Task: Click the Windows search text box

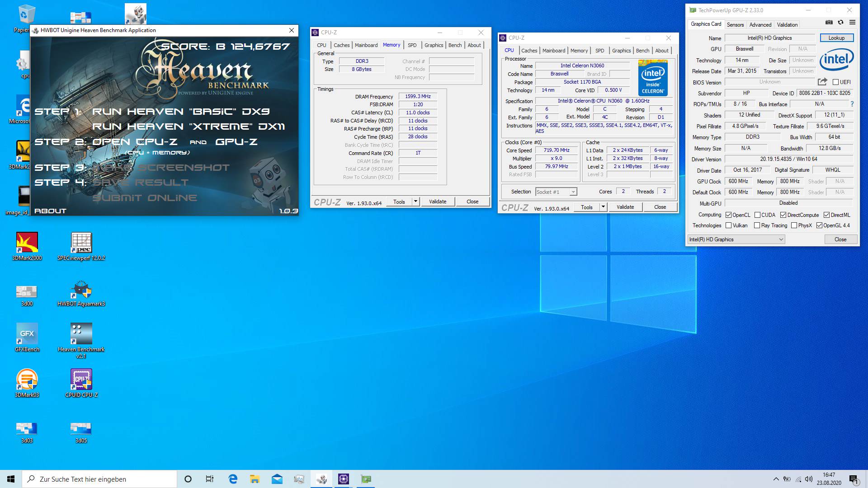Action: point(99,479)
